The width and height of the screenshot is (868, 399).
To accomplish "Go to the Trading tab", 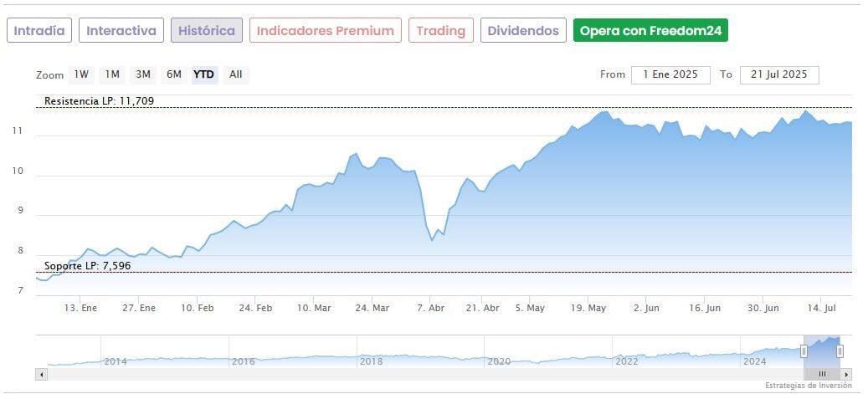I will [x=440, y=31].
